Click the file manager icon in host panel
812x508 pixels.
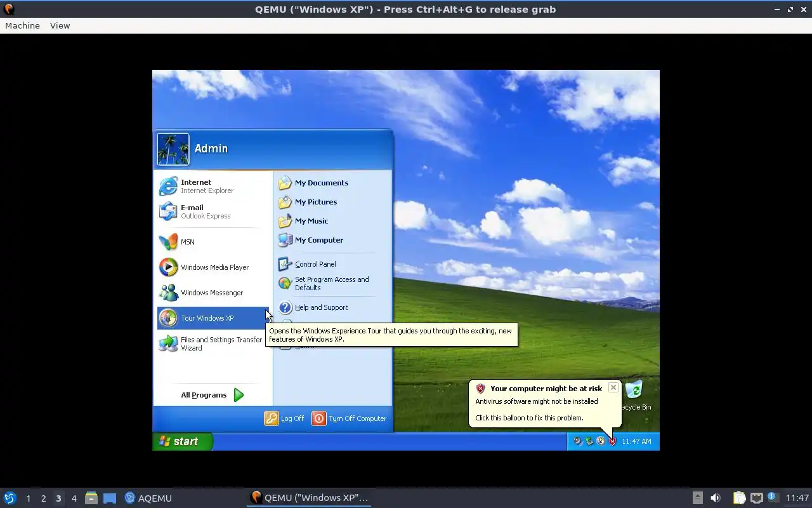tap(91, 498)
